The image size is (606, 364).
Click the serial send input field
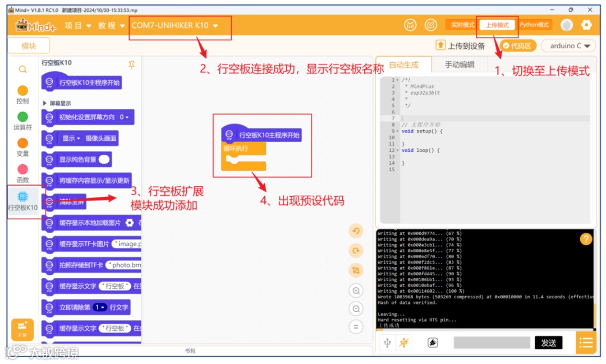tap(492, 342)
